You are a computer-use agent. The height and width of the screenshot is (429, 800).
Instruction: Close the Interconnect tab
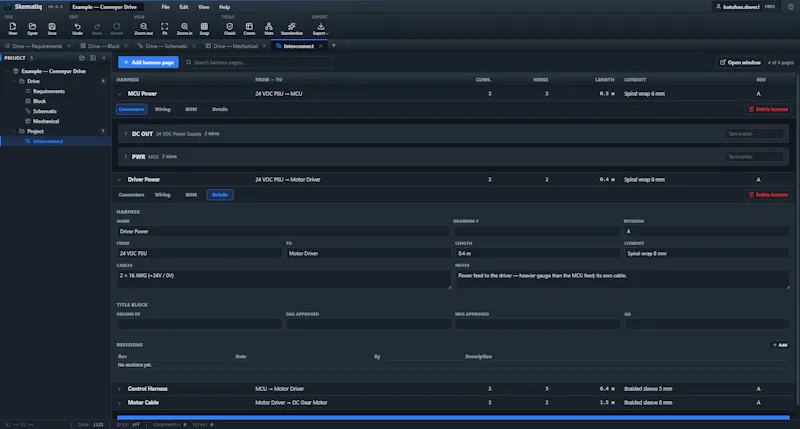tap(320, 46)
